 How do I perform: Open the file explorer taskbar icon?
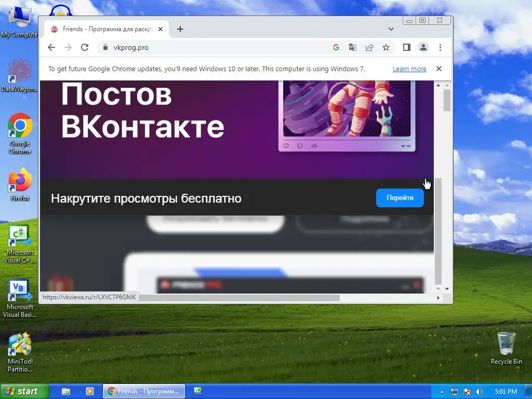pos(66,391)
